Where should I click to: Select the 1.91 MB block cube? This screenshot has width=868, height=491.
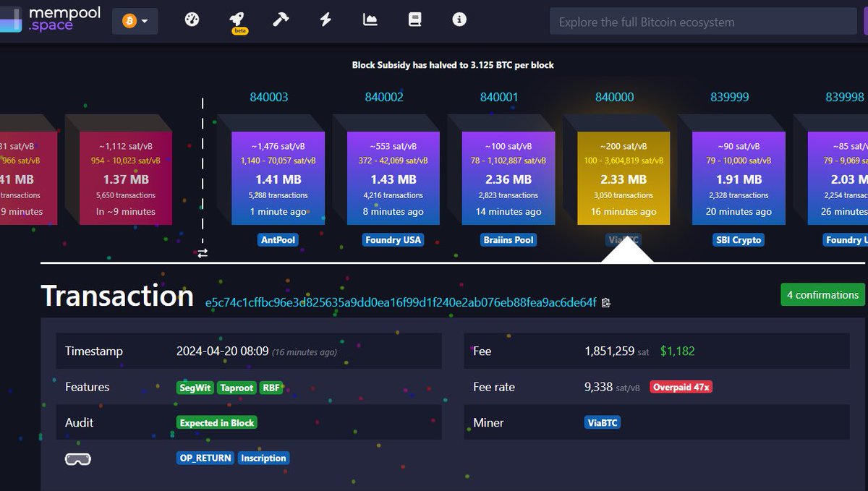pos(739,178)
